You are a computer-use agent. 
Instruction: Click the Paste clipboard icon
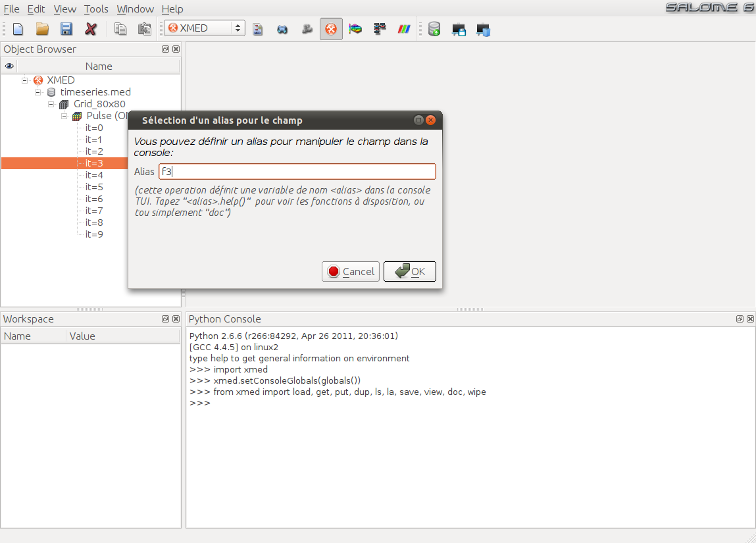coord(144,29)
